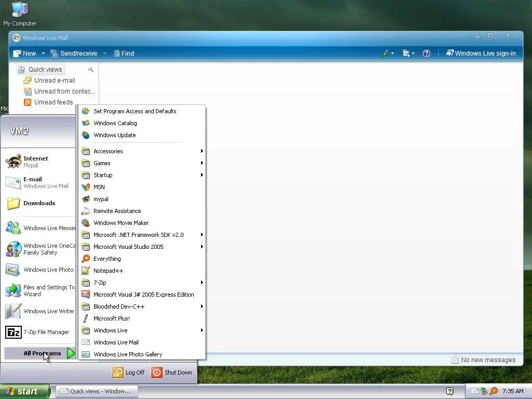
Task: Launch Windows Live Messenger from Start menu
Action: [39, 228]
